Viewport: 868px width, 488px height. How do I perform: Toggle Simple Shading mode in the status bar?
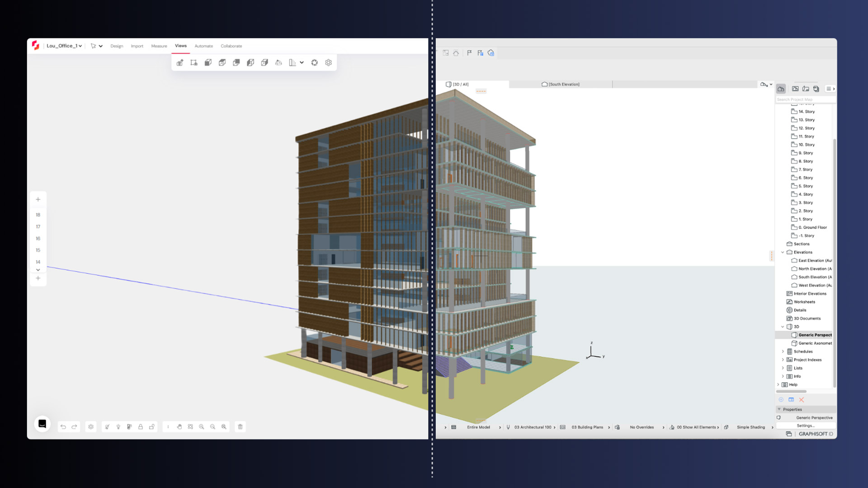(x=750, y=427)
